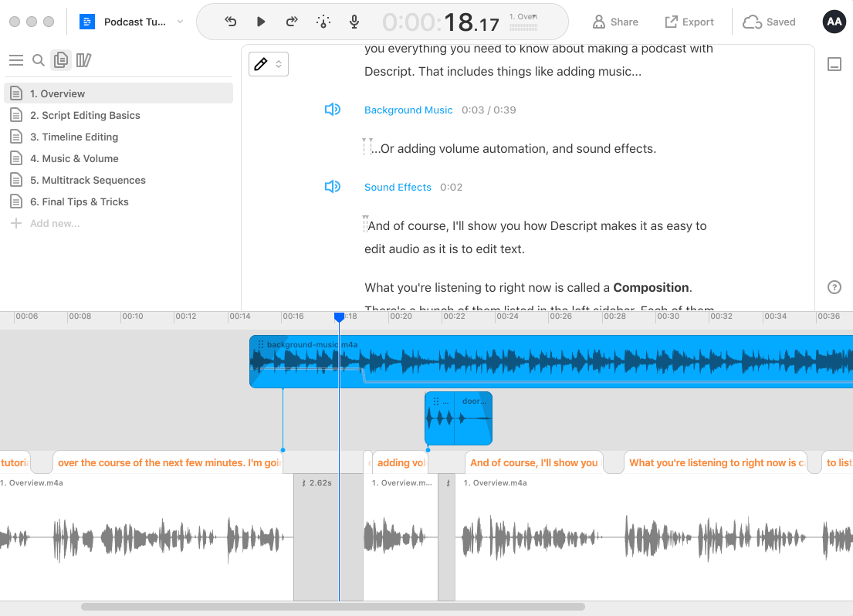Open composition 3. Timeline Editing
The image size is (853, 616).
[119, 137]
